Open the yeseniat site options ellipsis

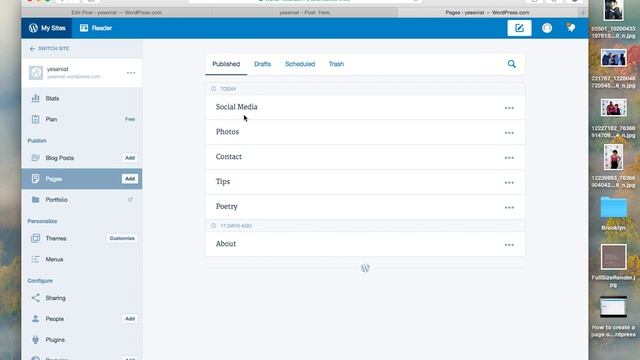[131, 73]
